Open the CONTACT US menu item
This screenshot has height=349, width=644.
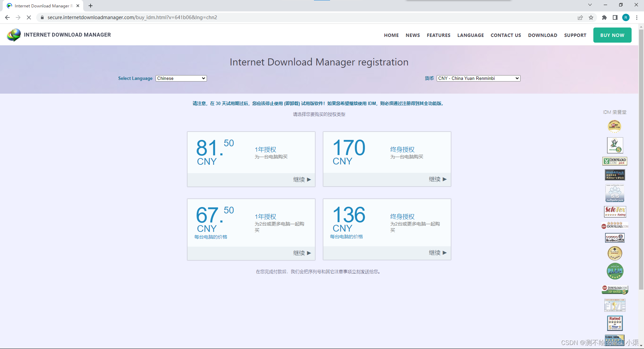click(x=505, y=35)
